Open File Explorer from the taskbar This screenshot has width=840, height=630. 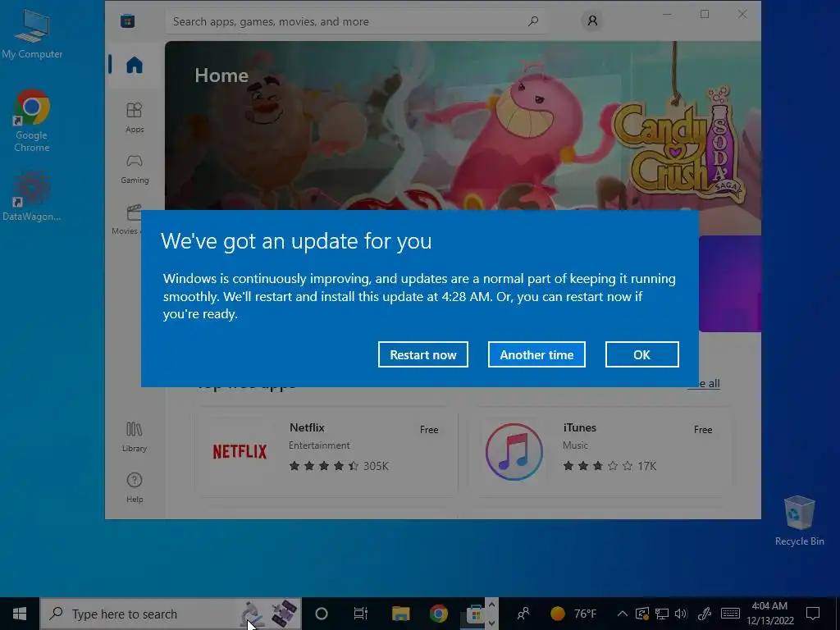(x=400, y=614)
